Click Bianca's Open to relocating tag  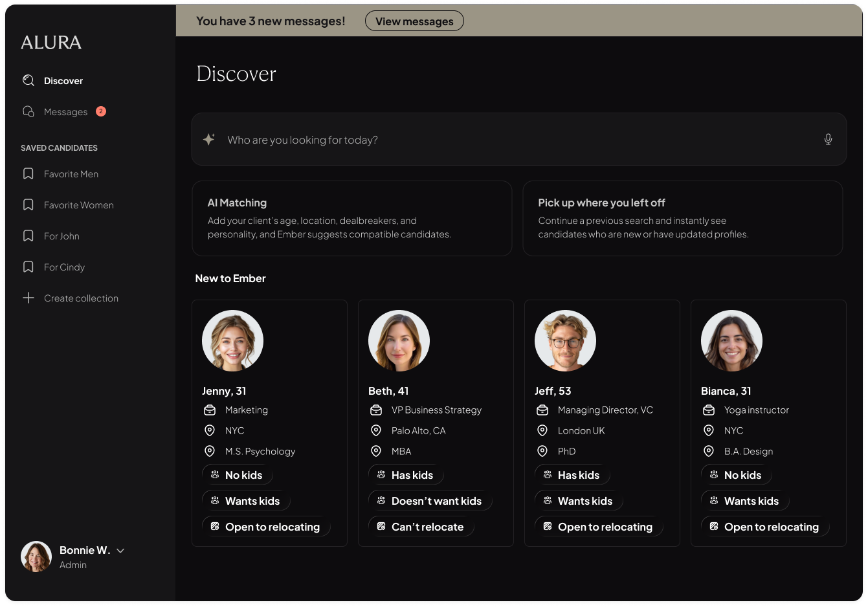pyautogui.click(x=764, y=527)
